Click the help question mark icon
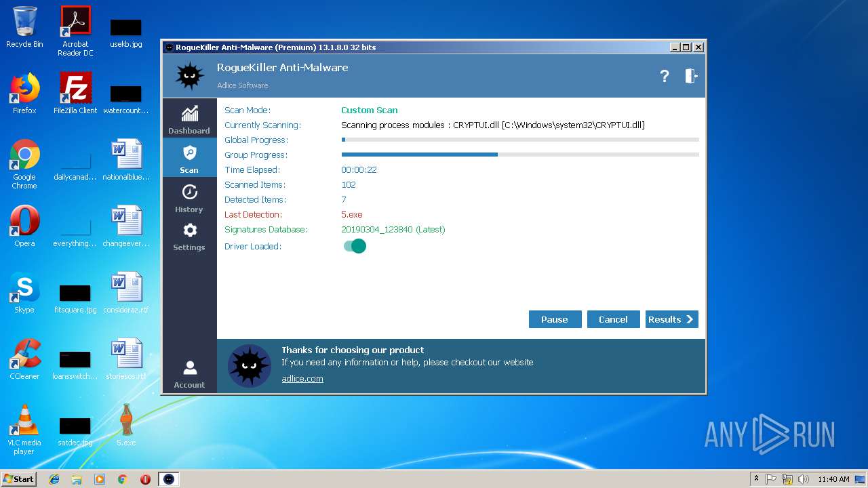 (665, 76)
